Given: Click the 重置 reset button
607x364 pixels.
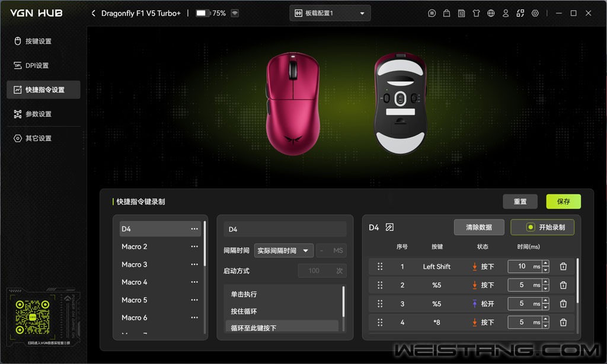Looking at the screenshot, I should (x=520, y=202).
